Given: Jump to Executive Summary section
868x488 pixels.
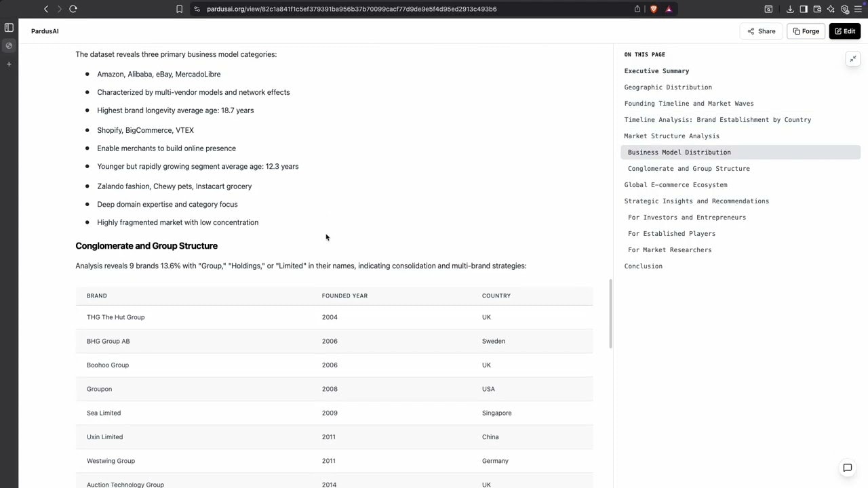Looking at the screenshot, I should point(656,71).
